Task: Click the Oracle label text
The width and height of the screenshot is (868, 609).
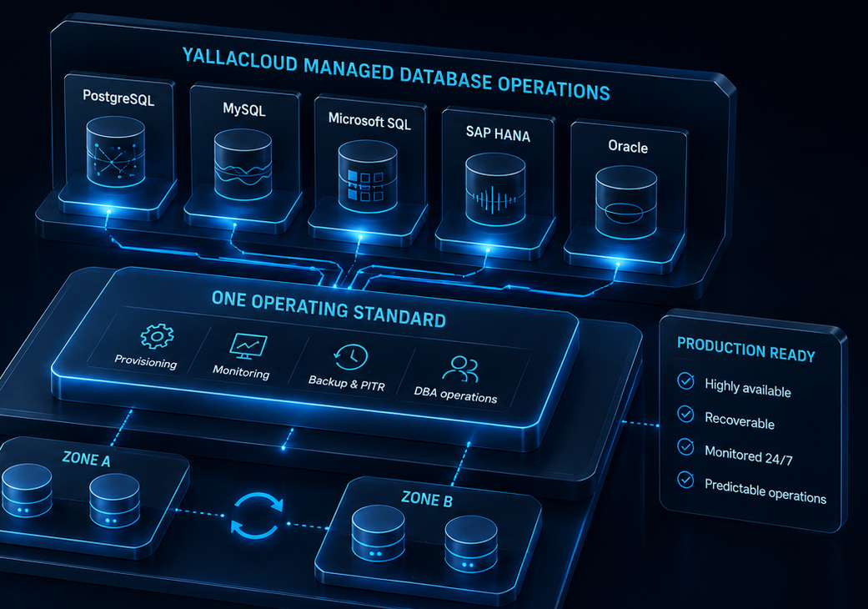Action: coord(628,146)
